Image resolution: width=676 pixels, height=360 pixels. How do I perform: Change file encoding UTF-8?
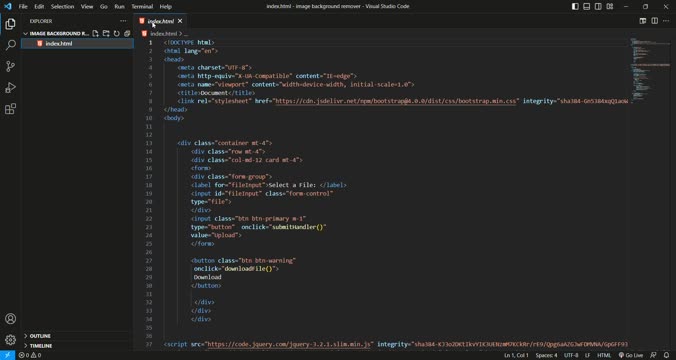click(571, 355)
